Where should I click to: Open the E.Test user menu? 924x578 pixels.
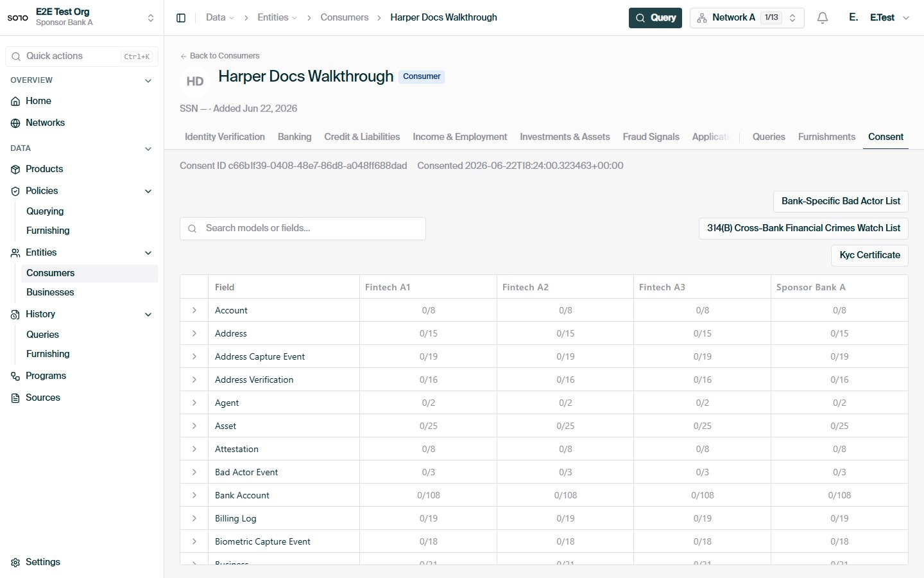879,18
